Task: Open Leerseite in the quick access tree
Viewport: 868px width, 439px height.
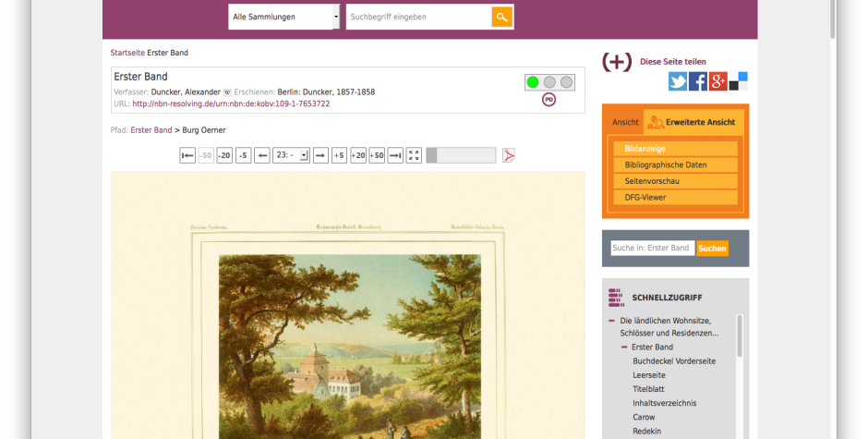Action: [649, 375]
